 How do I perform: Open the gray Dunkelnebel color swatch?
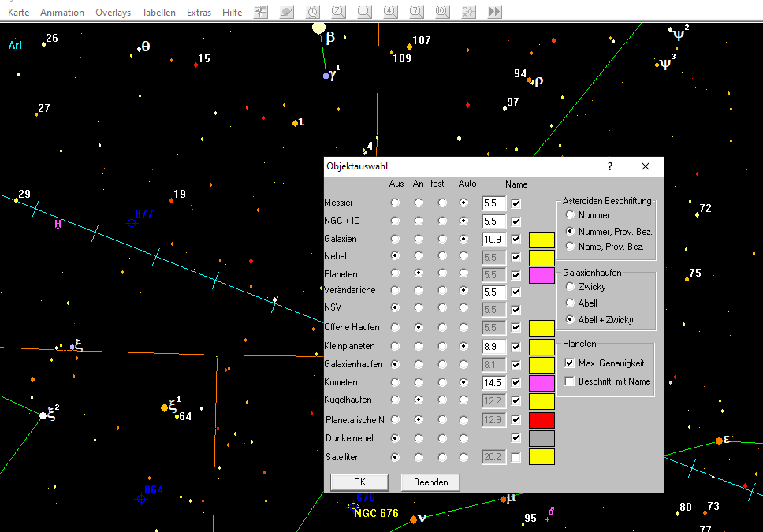[542, 438]
